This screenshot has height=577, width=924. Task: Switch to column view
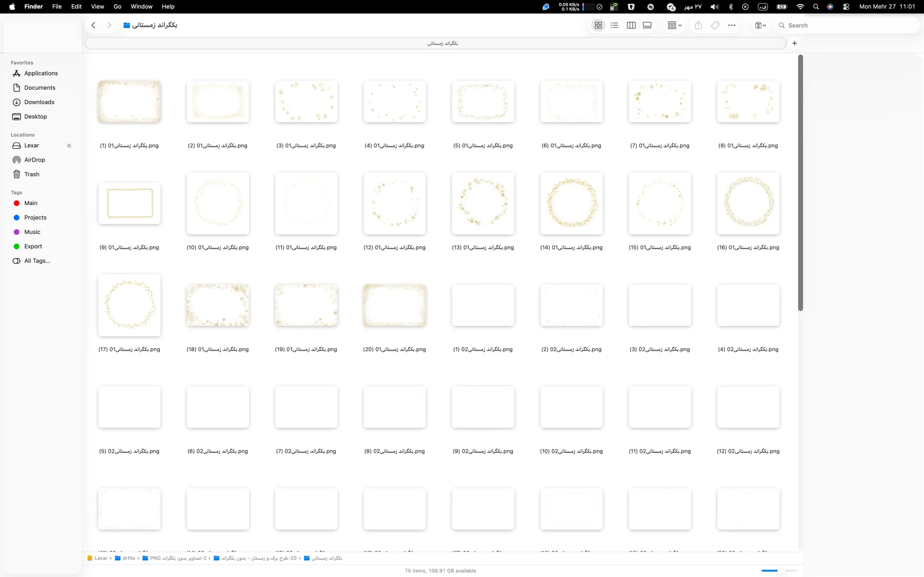631,25
